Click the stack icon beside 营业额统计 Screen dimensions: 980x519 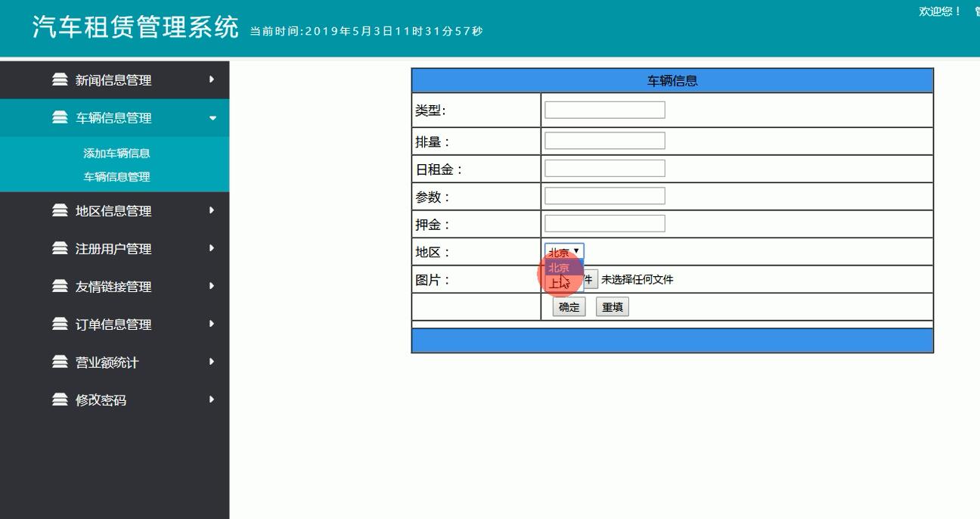(x=60, y=362)
